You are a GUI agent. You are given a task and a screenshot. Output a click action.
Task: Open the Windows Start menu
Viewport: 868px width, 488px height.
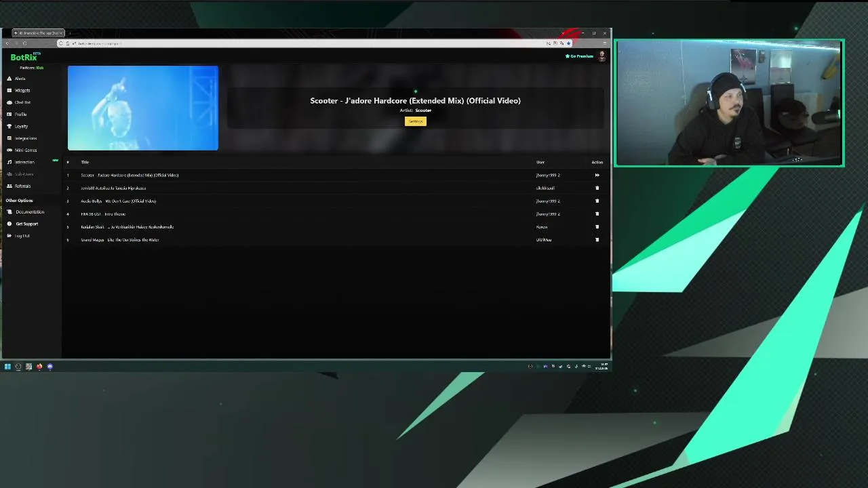pos(7,367)
